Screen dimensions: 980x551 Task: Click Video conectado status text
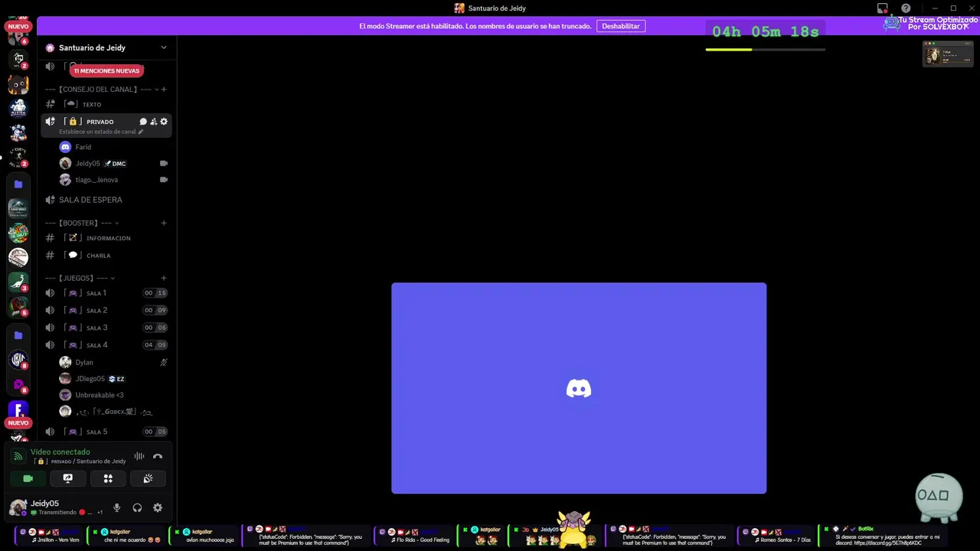click(60, 452)
